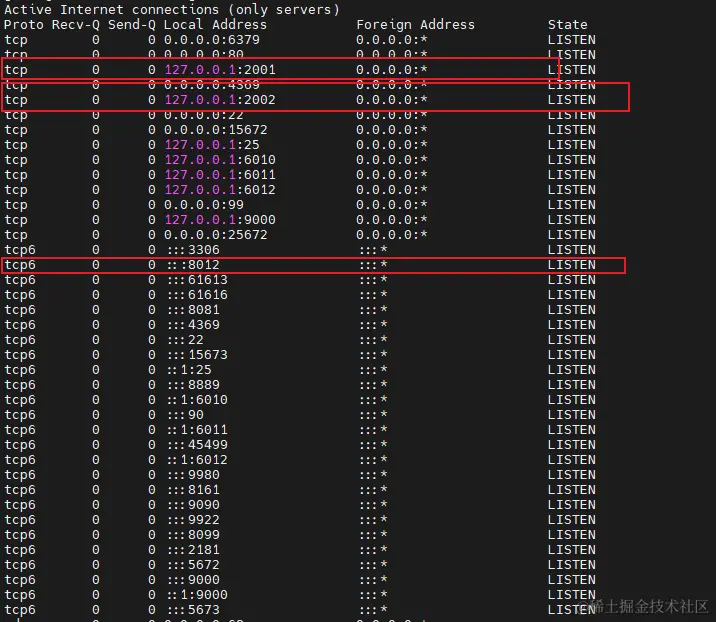The width and height of the screenshot is (716, 622).
Task: Click the tcp6 address :::9922
Action: pyautogui.click(x=193, y=520)
